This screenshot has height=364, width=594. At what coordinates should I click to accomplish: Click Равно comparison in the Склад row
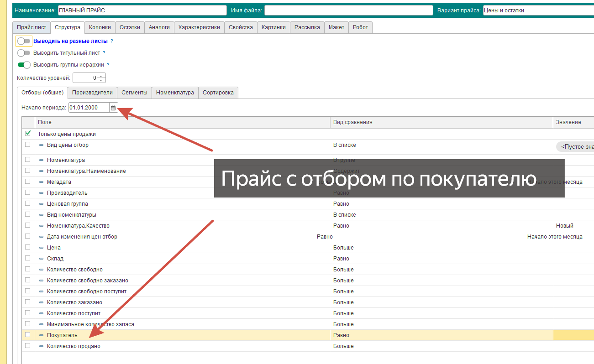point(341,259)
